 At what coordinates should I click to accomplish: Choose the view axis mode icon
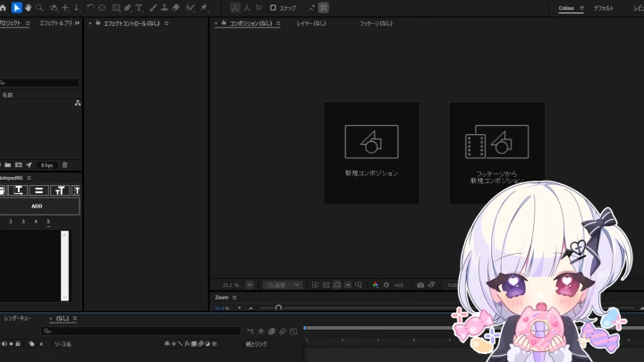coord(258,8)
